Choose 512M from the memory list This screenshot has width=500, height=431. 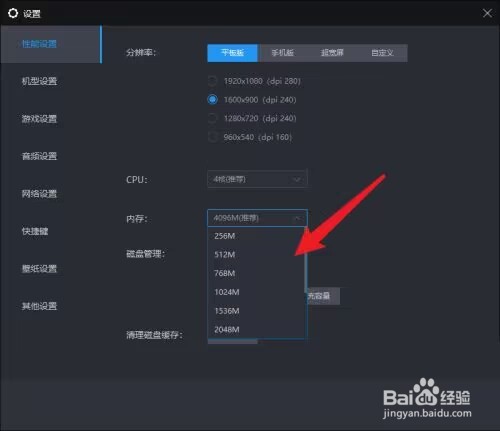pos(256,255)
